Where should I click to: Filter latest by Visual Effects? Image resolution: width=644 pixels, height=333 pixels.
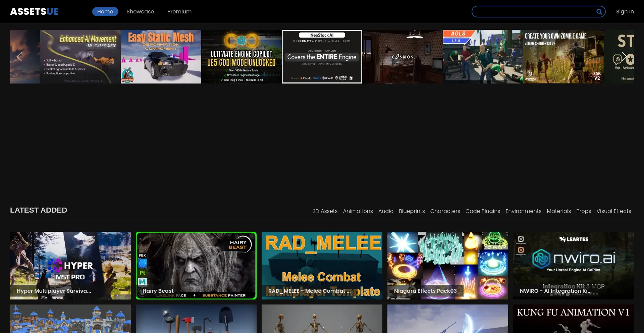pyautogui.click(x=614, y=211)
